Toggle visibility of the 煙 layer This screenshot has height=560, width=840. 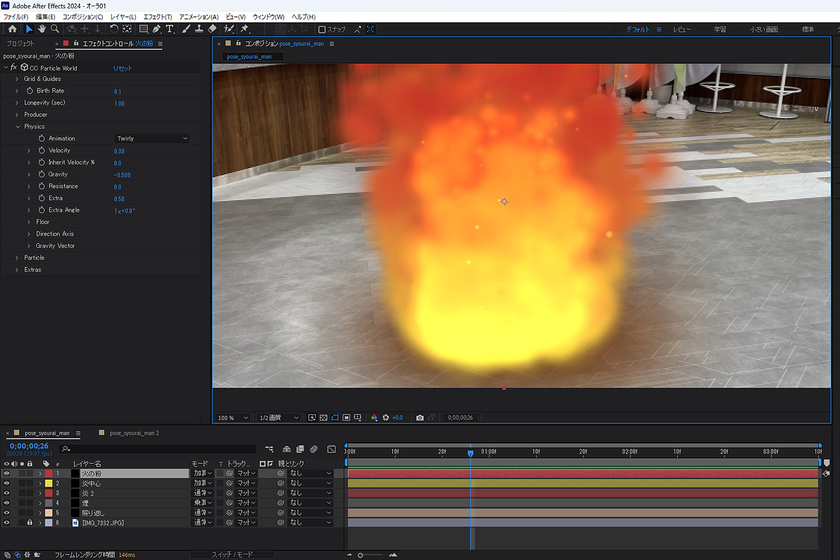(x=6, y=503)
